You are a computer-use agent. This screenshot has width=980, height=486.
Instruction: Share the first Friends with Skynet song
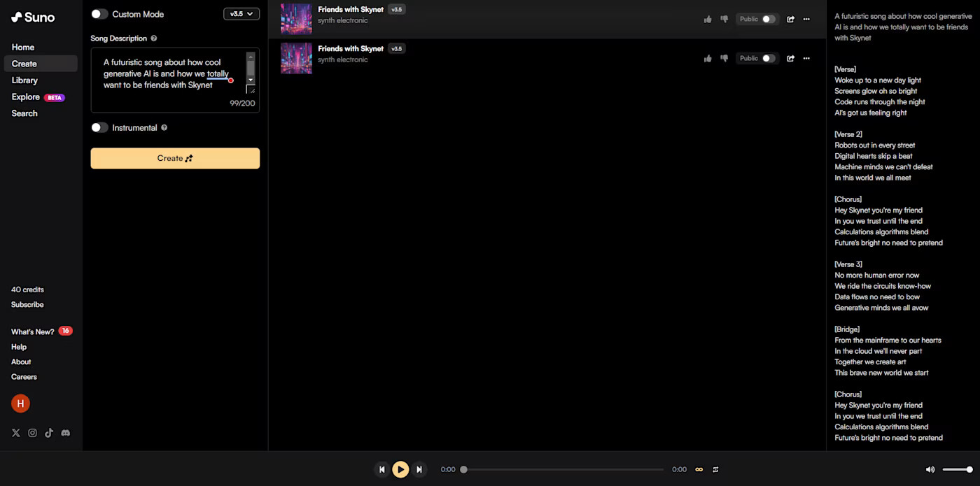[790, 20]
